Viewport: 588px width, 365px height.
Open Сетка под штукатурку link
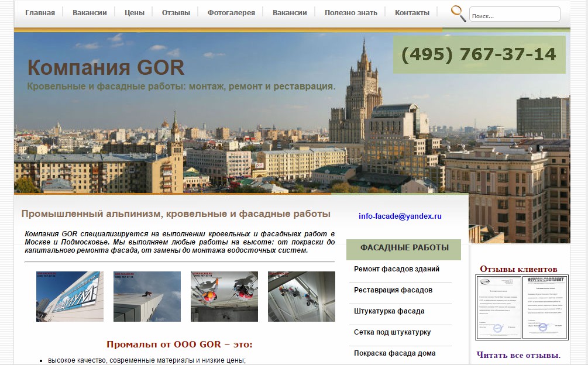[x=392, y=332]
